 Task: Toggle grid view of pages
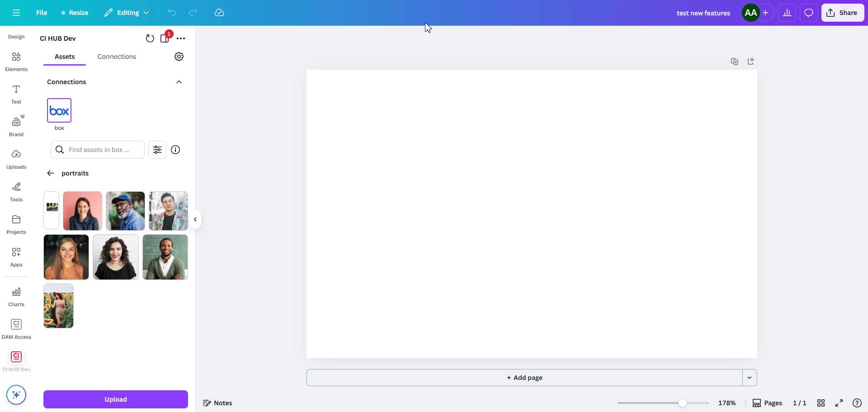[x=821, y=403]
